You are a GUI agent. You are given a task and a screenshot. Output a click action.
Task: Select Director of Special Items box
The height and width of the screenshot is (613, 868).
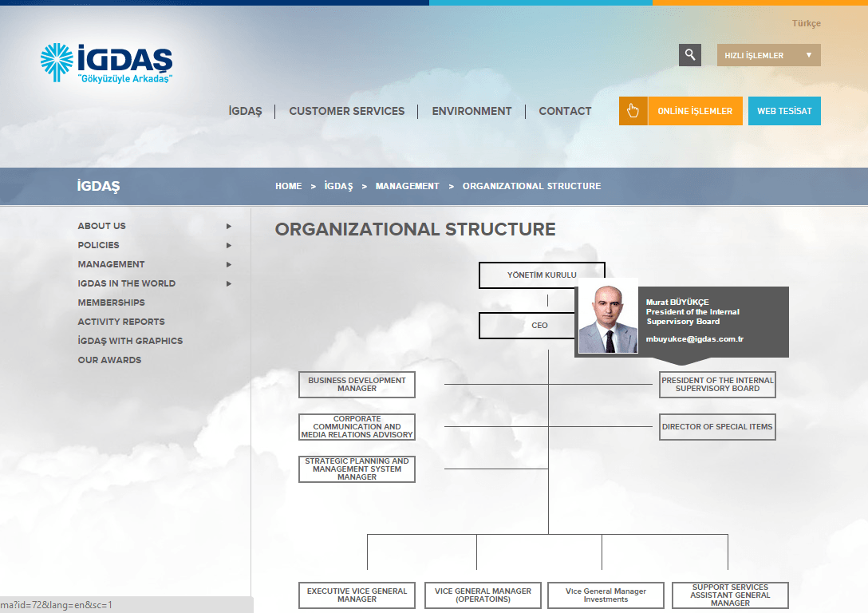717,427
